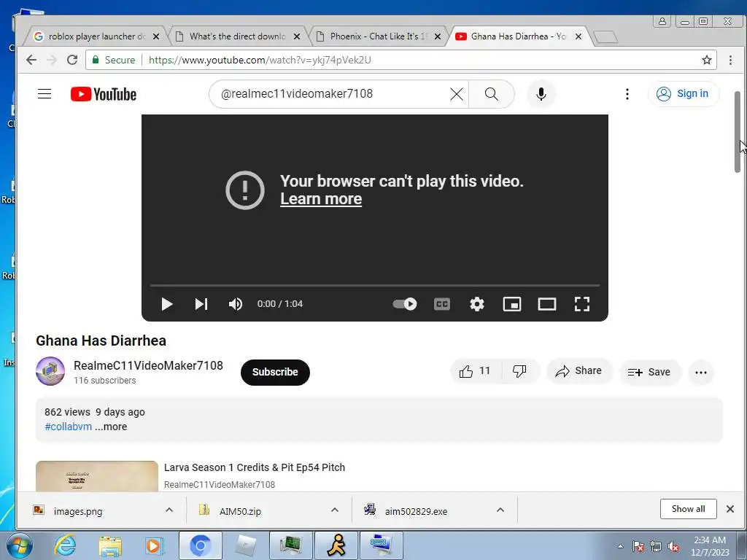The width and height of the screenshot is (747, 560).
Task: Open Chrome three-dot menu
Action: click(x=730, y=60)
